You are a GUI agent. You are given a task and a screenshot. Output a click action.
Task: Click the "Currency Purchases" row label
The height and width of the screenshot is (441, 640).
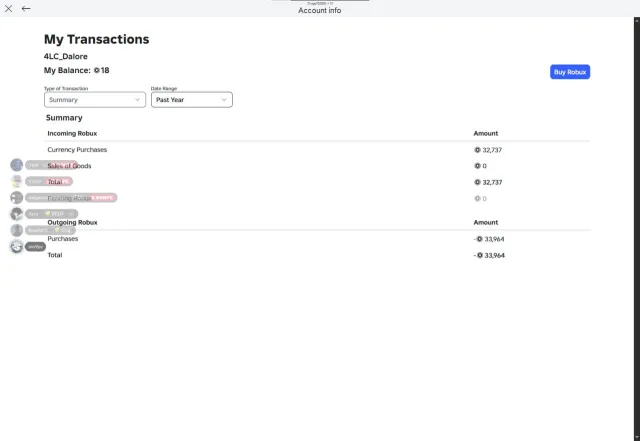point(77,150)
